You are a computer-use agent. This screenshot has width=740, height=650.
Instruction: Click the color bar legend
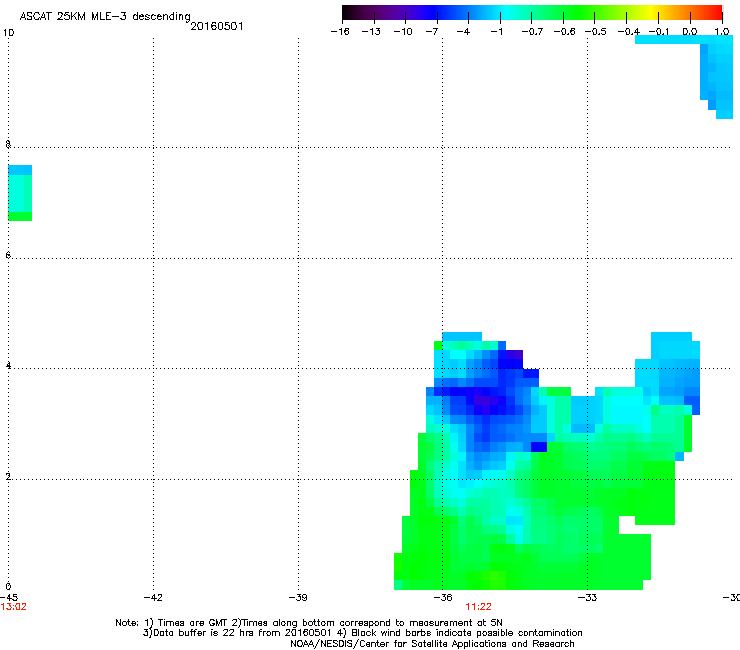coord(532,13)
